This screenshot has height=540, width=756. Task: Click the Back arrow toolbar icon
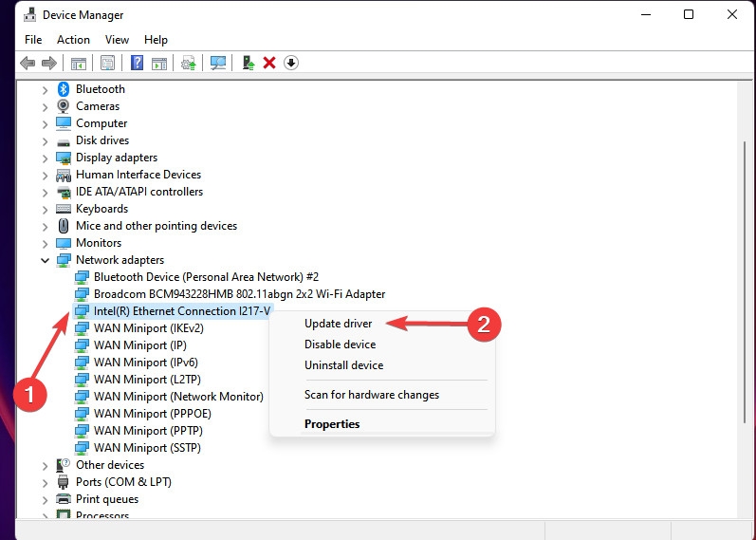coord(28,63)
